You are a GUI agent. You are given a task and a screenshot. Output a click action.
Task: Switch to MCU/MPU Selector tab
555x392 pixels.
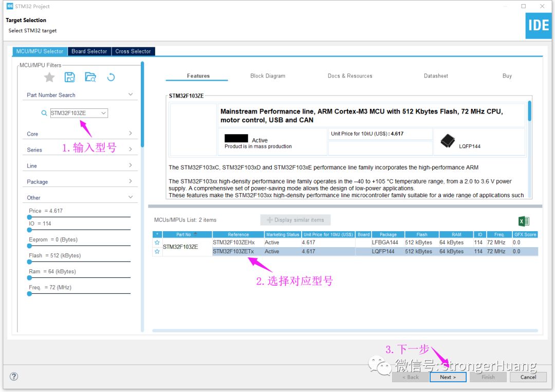pos(40,51)
